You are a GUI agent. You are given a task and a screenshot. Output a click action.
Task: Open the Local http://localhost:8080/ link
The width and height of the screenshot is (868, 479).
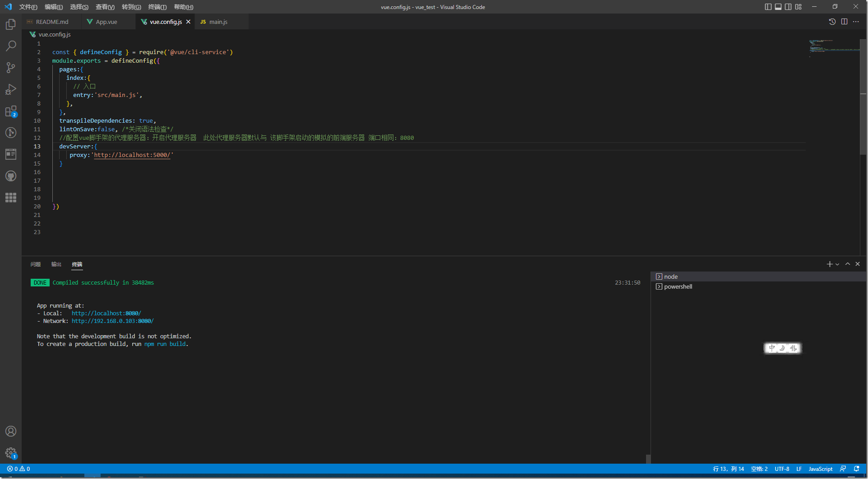[106, 313]
